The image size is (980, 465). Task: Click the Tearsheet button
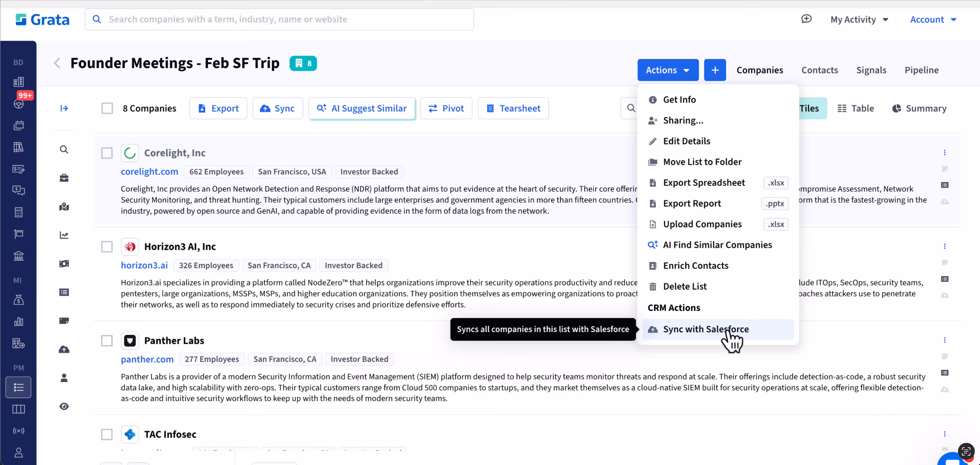pos(513,108)
